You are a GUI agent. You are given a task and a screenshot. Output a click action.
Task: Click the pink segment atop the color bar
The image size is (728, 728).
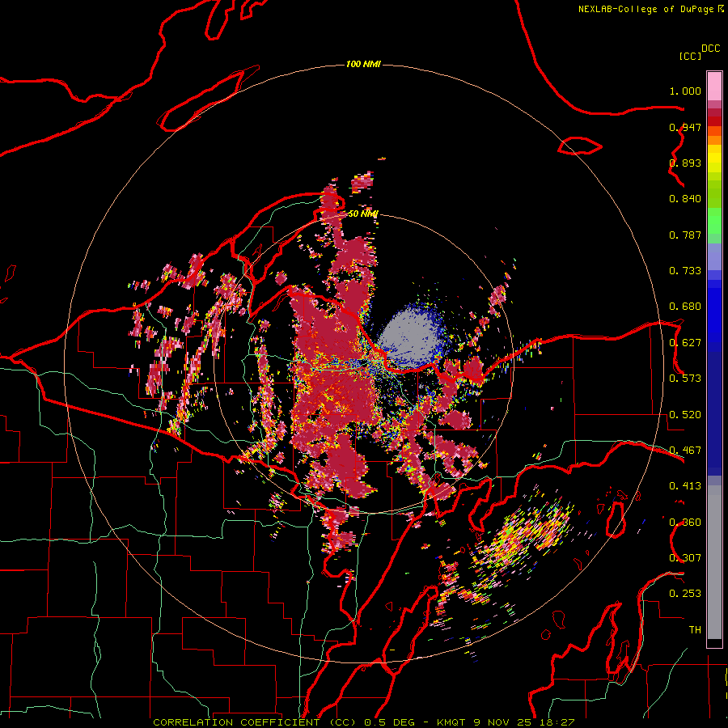pyautogui.click(x=714, y=86)
